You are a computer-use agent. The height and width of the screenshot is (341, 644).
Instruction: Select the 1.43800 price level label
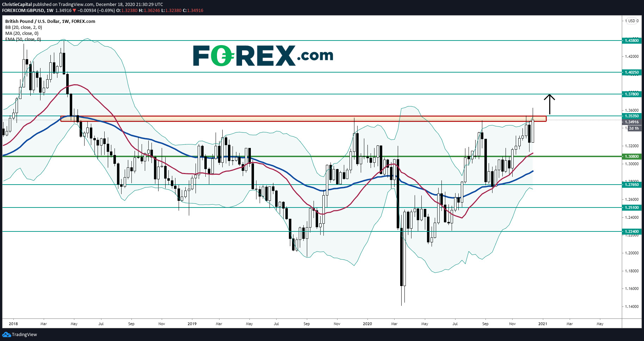pyautogui.click(x=631, y=41)
